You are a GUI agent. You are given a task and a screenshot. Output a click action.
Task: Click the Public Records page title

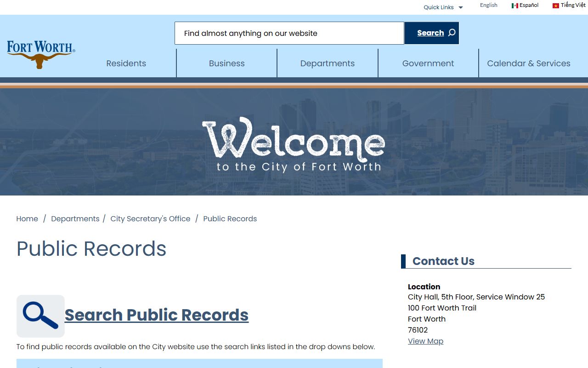click(91, 249)
